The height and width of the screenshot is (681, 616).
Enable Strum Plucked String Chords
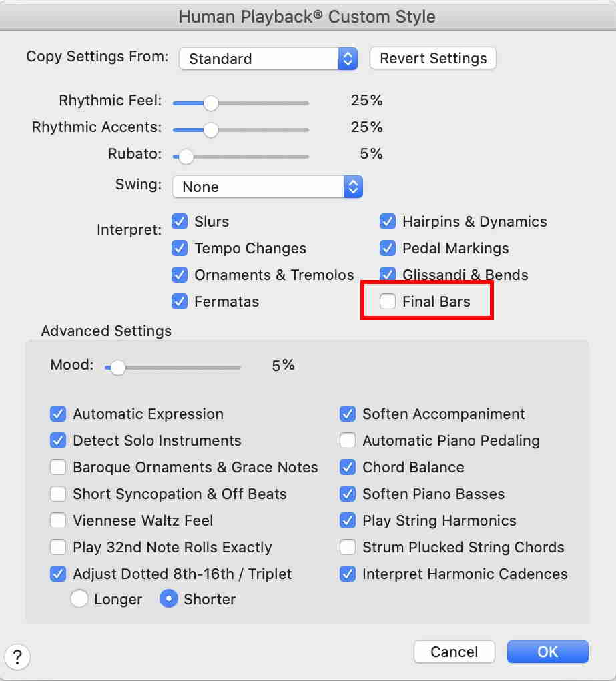coord(348,548)
